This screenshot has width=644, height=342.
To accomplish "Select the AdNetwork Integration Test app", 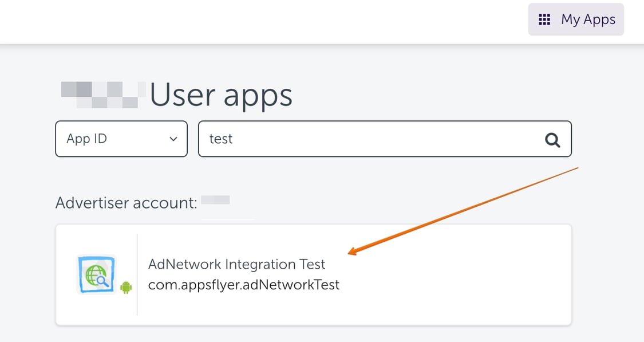I will pyautogui.click(x=237, y=264).
